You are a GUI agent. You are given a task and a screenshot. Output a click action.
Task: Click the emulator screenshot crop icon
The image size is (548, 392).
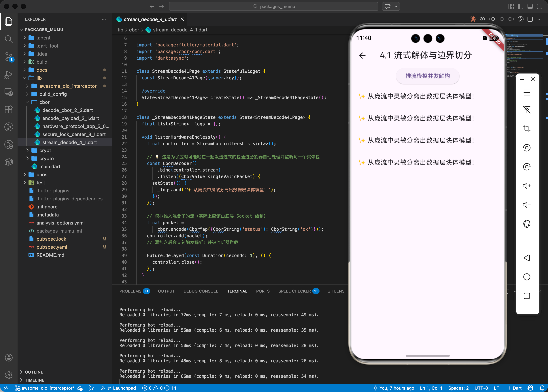527,129
